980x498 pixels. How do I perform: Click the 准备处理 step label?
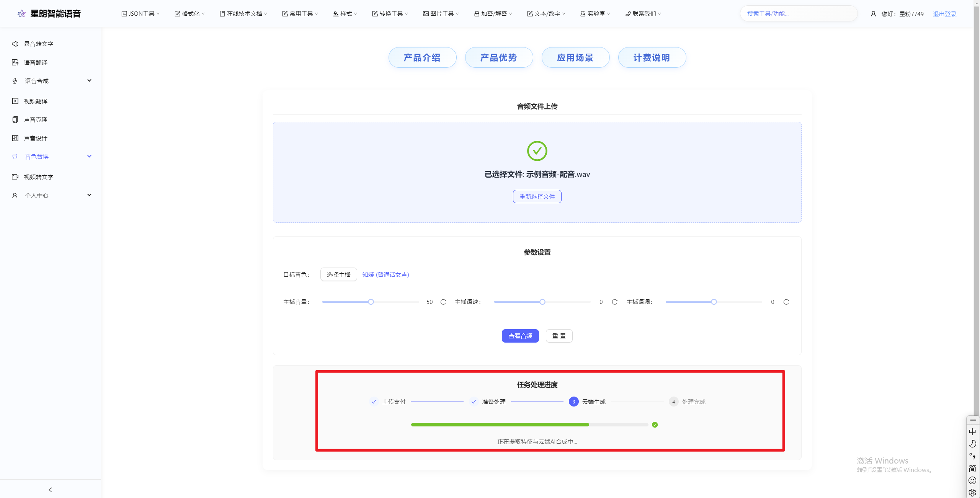494,402
